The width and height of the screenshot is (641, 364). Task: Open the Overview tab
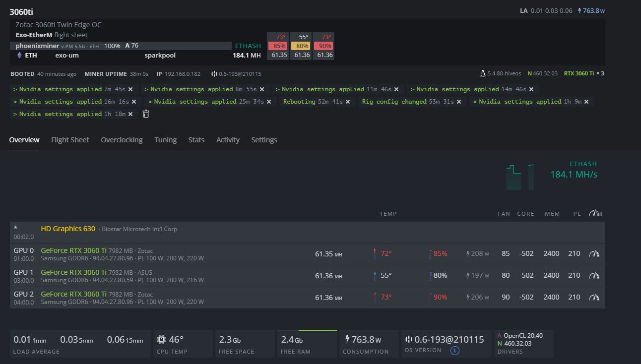(24, 140)
